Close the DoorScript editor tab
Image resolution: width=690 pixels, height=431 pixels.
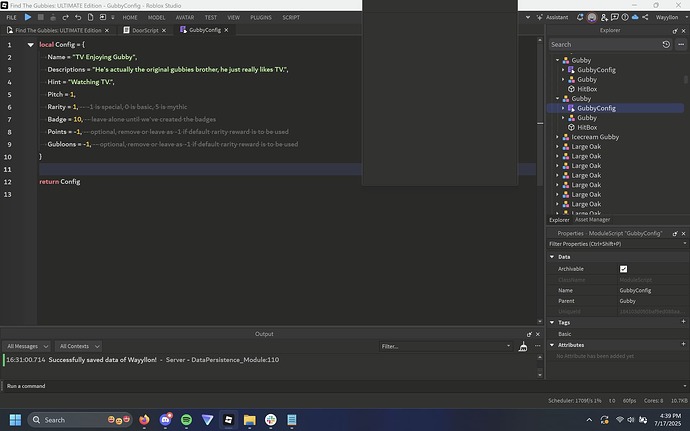pos(164,30)
